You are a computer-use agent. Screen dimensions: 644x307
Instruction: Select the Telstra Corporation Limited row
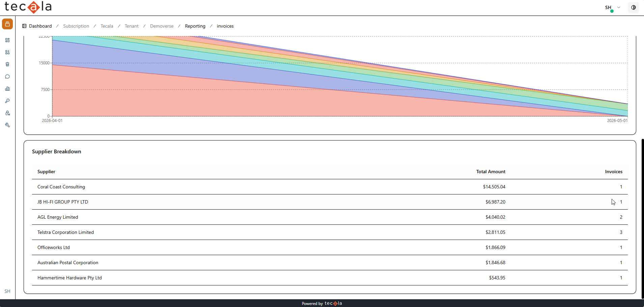pos(330,232)
